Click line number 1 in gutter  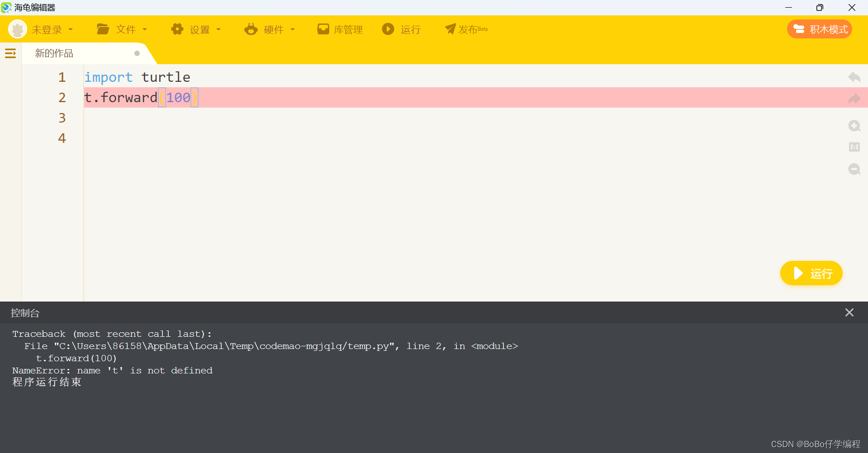point(62,77)
